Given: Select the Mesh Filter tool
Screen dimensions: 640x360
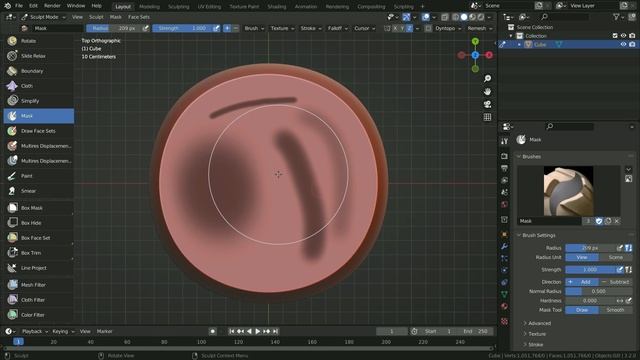Looking at the screenshot, I should coord(39,285).
